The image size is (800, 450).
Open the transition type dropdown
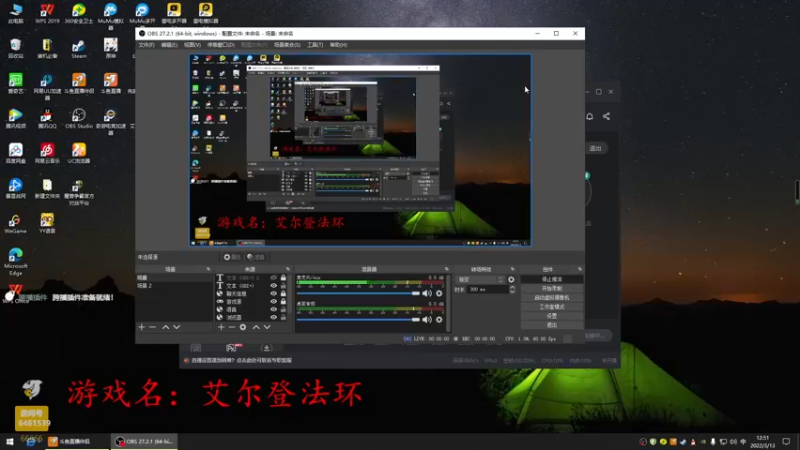coord(480,280)
